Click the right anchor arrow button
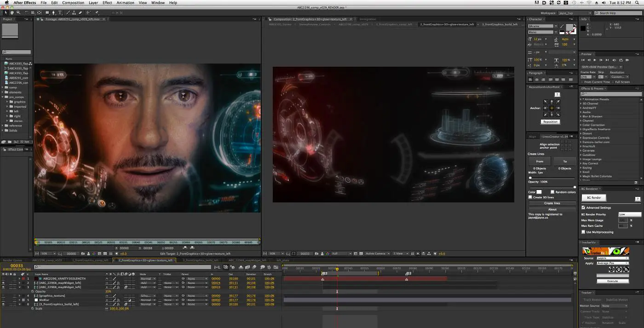The height and width of the screenshot is (328, 644). [558, 108]
